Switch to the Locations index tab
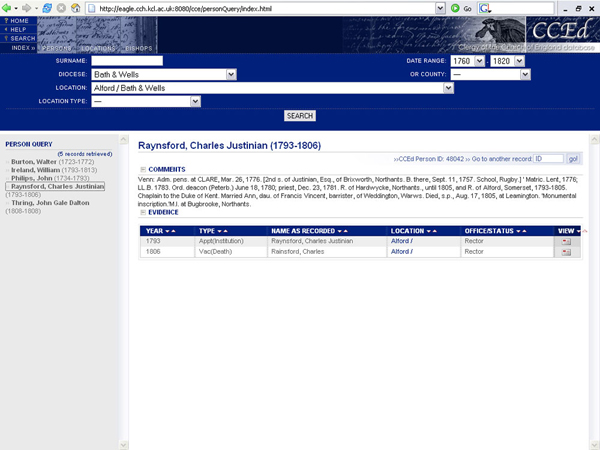Screen dimensions: 600x450 point(98,48)
